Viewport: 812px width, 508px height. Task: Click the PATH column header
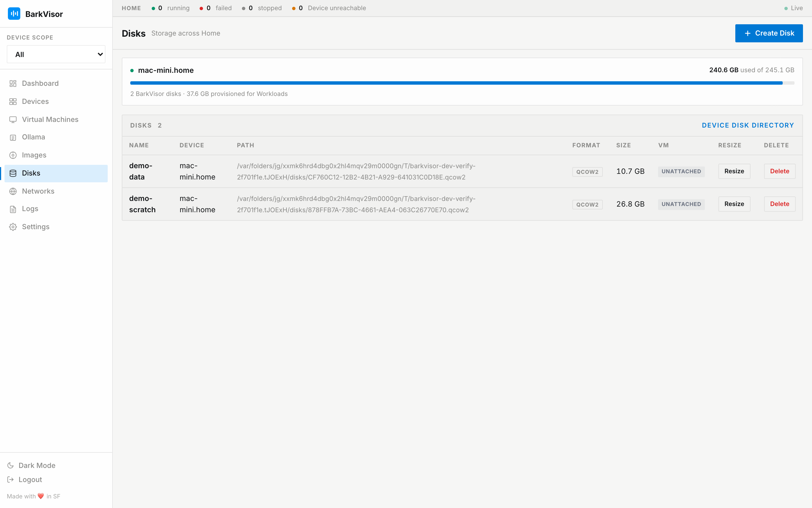tap(245, 145)
